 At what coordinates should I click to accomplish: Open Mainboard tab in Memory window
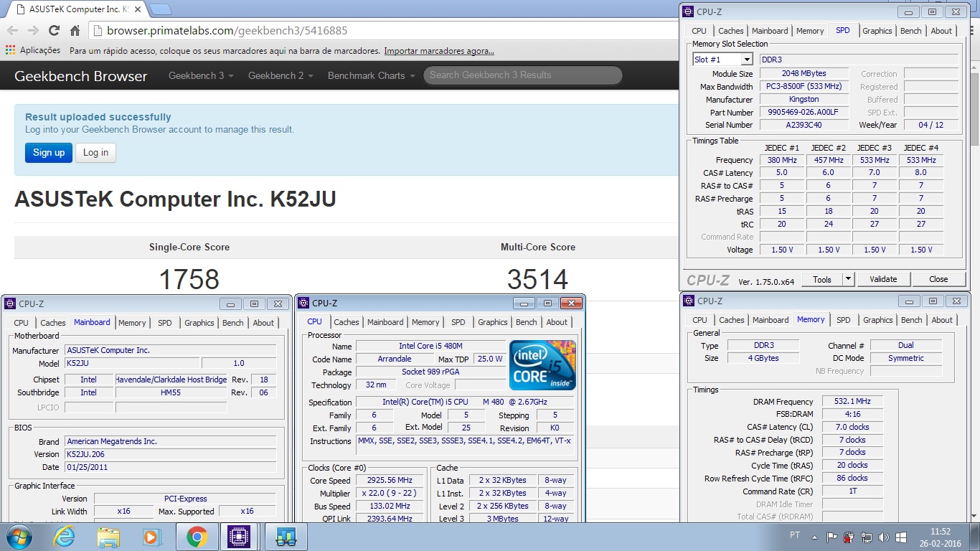click(771, 320)
